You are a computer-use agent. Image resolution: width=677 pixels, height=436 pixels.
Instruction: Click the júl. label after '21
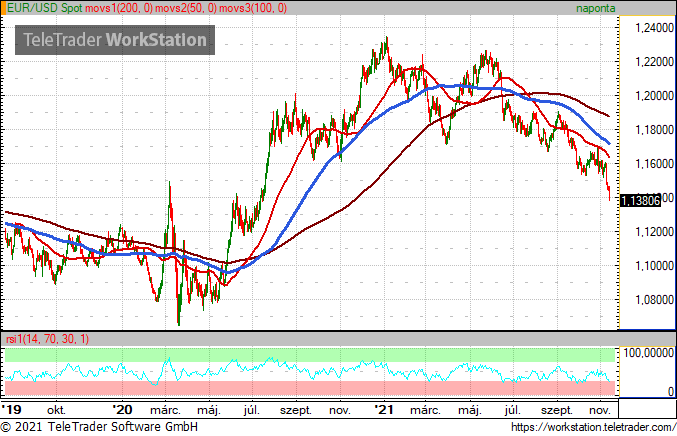tap(512, 410)
